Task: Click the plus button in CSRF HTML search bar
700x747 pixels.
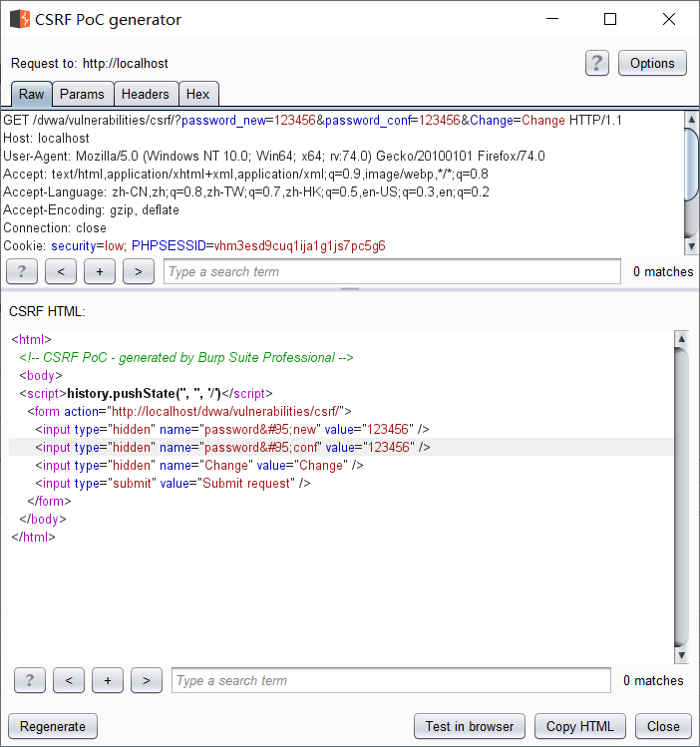Action: pos(108,680)
